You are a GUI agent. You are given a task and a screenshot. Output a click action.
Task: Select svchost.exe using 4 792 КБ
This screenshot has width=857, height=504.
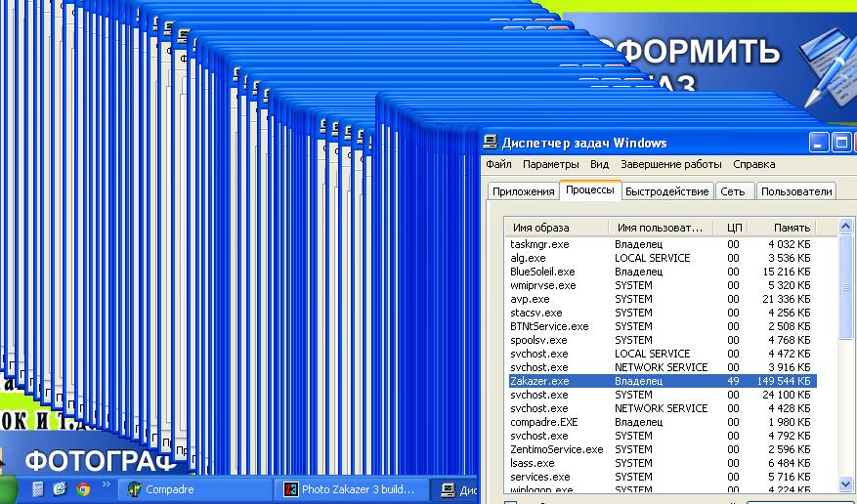click(663, 436)
